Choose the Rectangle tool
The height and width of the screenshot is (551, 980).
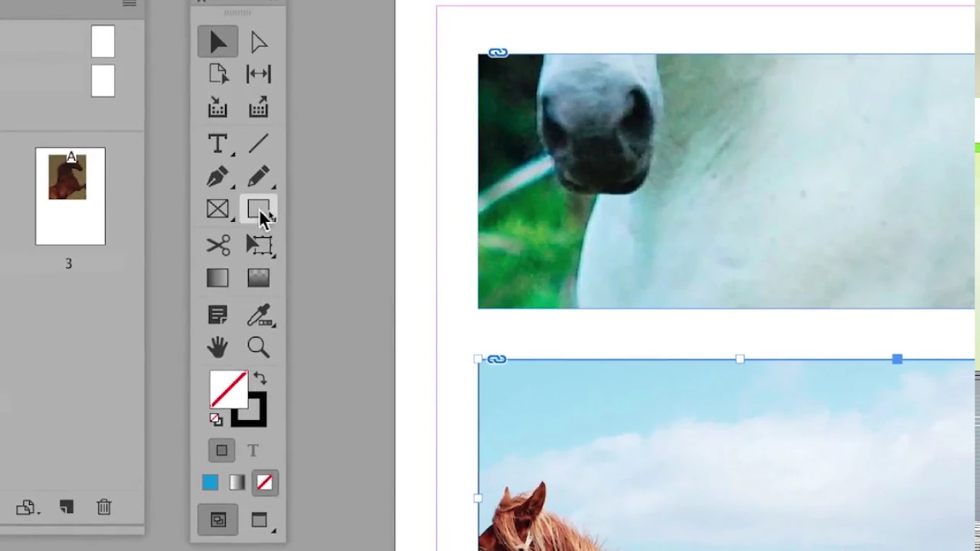(x=258, y=210)
